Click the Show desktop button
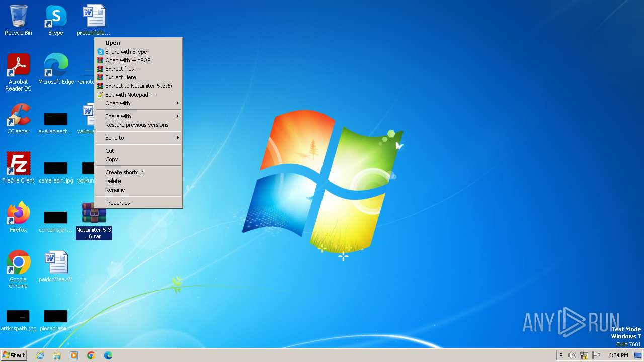 point(638,355)
